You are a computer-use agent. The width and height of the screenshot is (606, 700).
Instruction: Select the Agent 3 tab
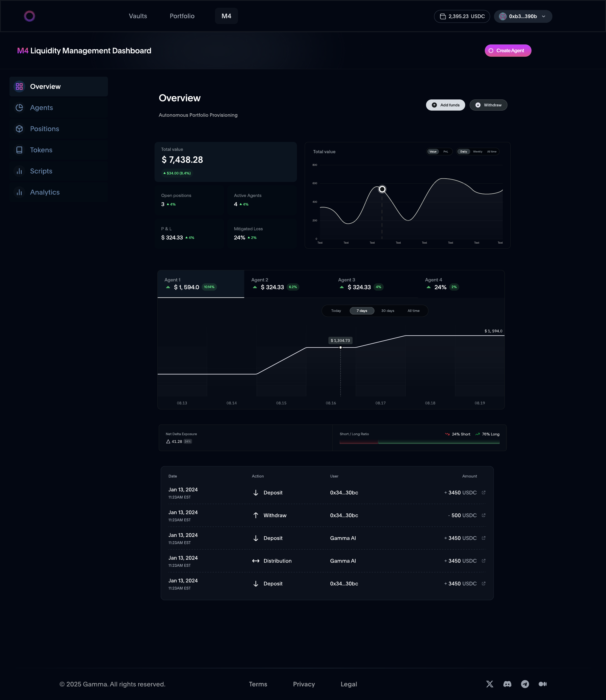coord(374,284)
